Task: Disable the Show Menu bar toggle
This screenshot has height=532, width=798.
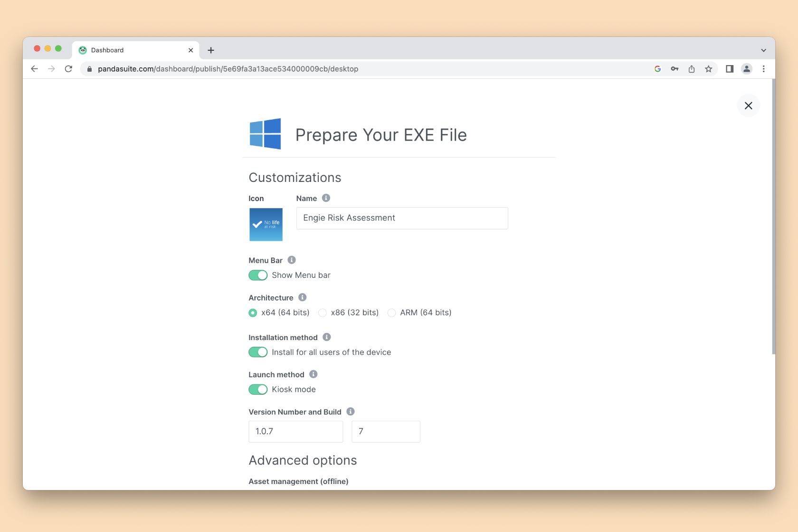Action: click(258, 275)
